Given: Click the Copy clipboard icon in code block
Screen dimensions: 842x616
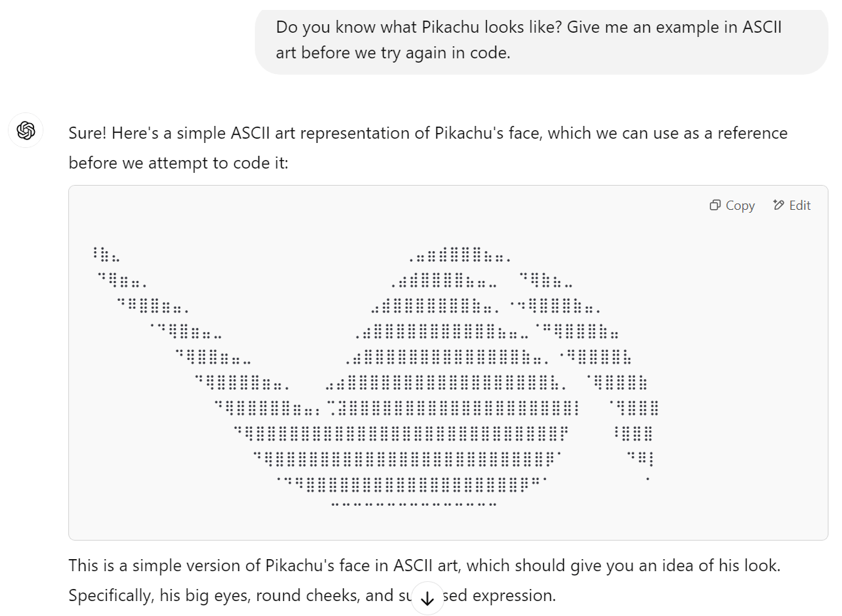Looking at the screenshot, I should [x=715, y=205].
